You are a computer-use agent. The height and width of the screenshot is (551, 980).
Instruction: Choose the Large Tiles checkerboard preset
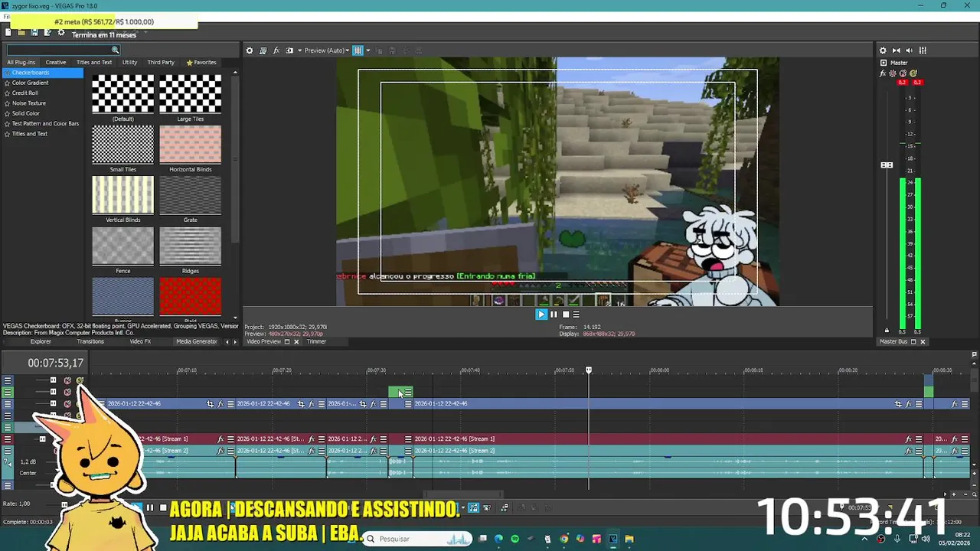point(190,94)
